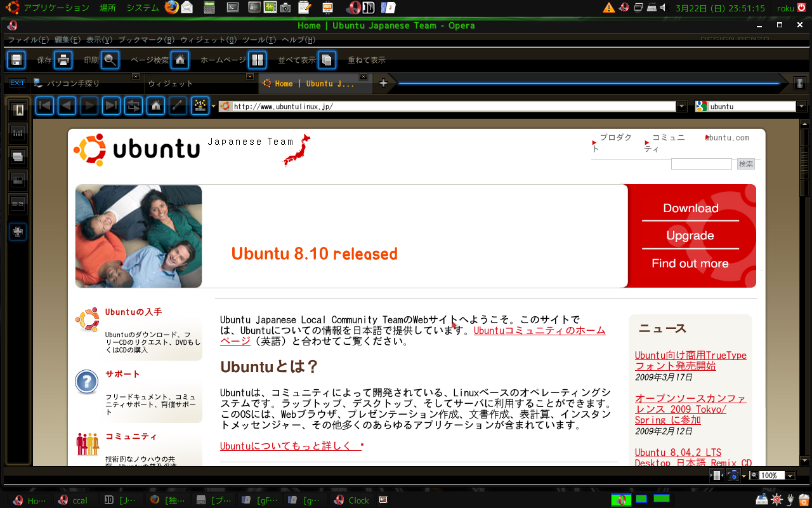Open the ウィジェット(G) menu
The height and width of the screenshot is (508, 812).
coord(209,39)
